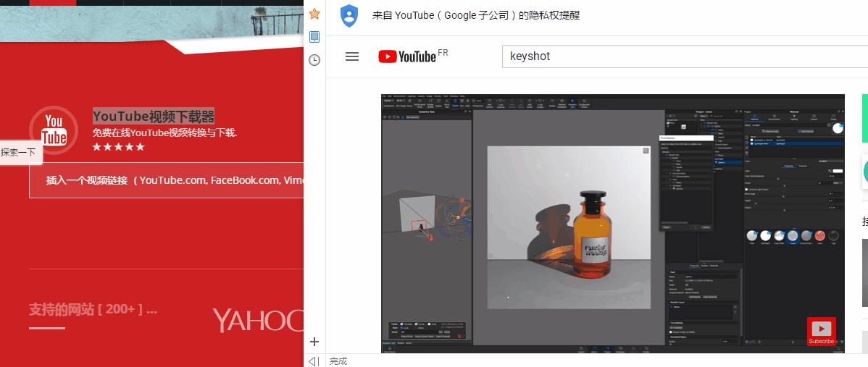Collapse the sidebar with the arrow icon
The height and width of the screenshot is (367, 868).
point(314,360)
